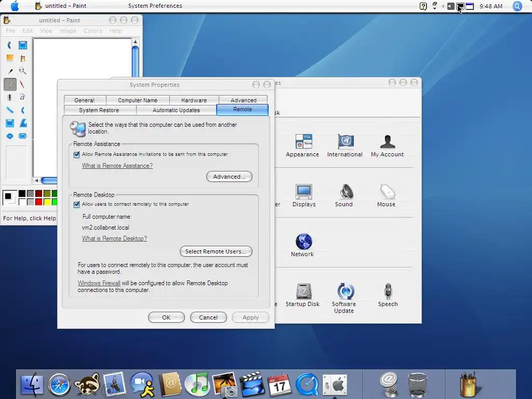The width and height of the screenshot is (532, 399).
Task: Toggle Allow users to connect remotely checkbox
Action: [x=77, y=204]
